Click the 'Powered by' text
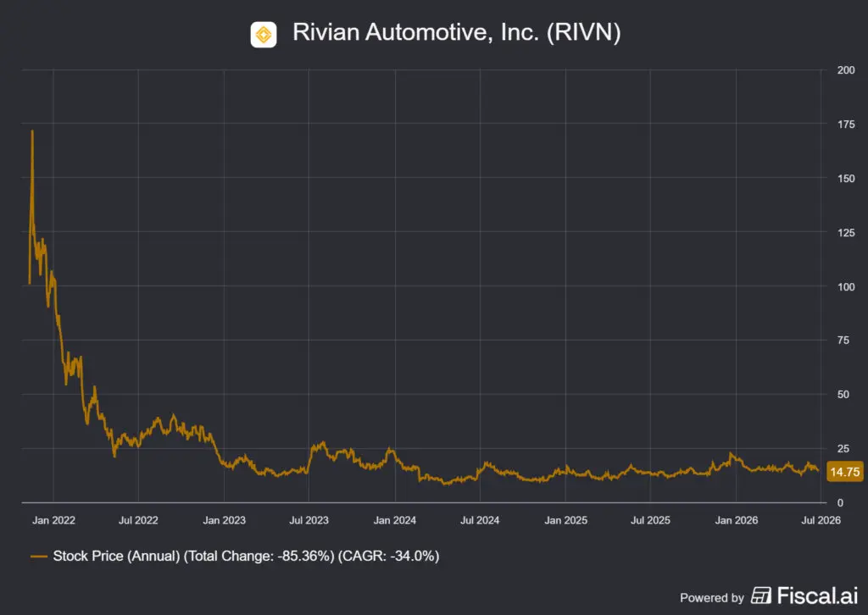Viewport: 868px width, 615px height. [712, 598]
